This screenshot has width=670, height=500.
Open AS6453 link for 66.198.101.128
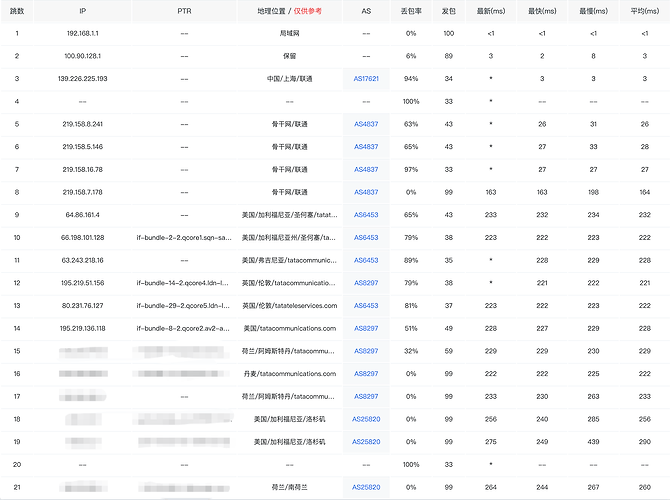[366, 237]
